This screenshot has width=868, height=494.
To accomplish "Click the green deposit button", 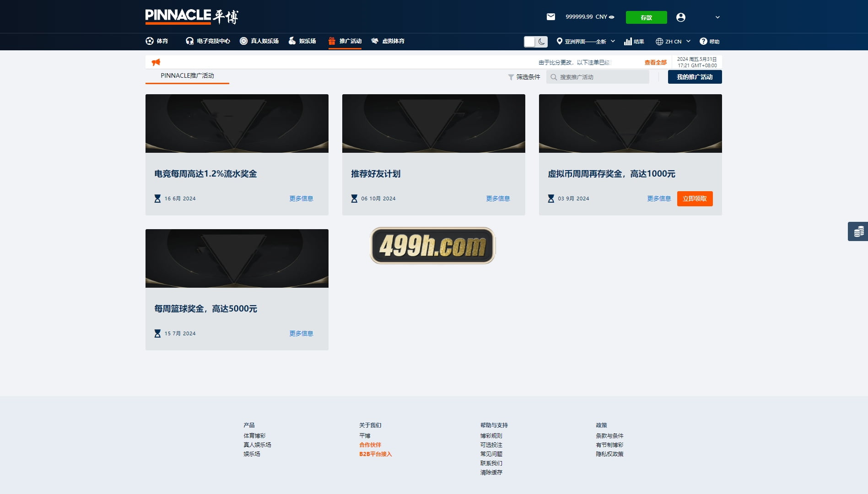I will (646, 17).
